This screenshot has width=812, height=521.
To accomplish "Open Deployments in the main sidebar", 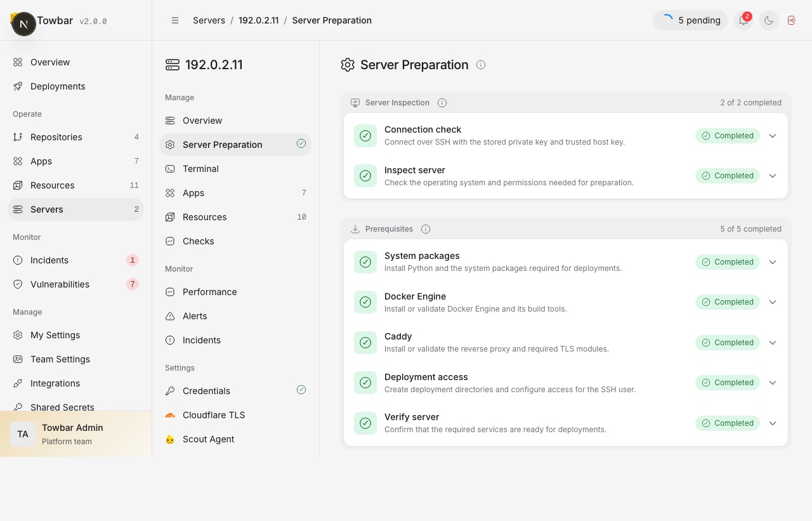I will tap(76, 86).
